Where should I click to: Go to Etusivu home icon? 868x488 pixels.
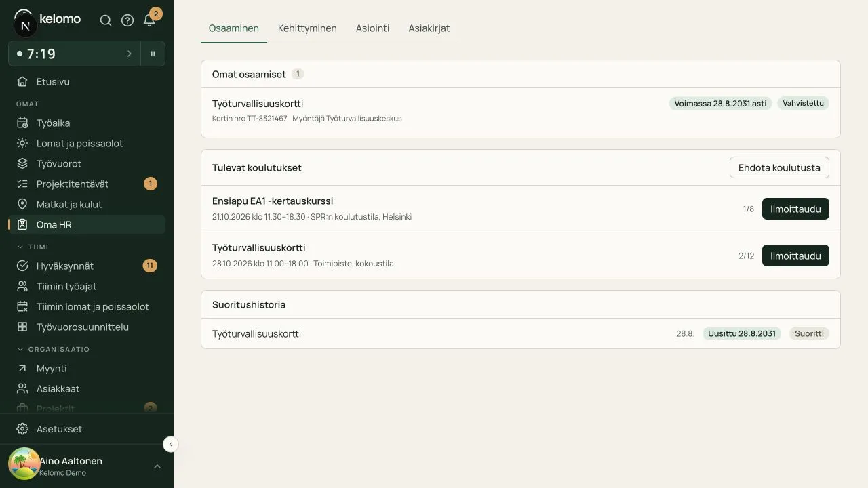(x=22, y=82)
